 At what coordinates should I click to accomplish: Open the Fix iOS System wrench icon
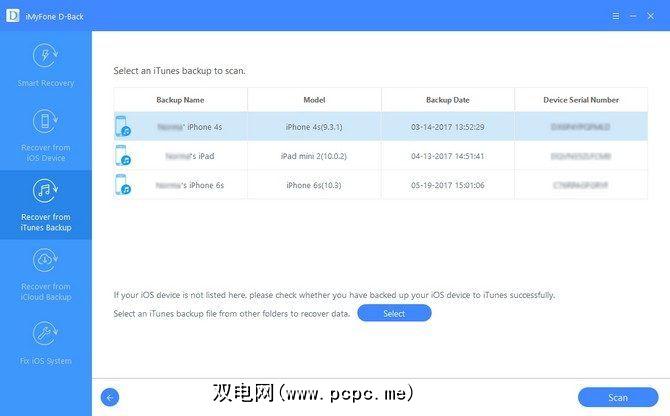coord(45,334)
